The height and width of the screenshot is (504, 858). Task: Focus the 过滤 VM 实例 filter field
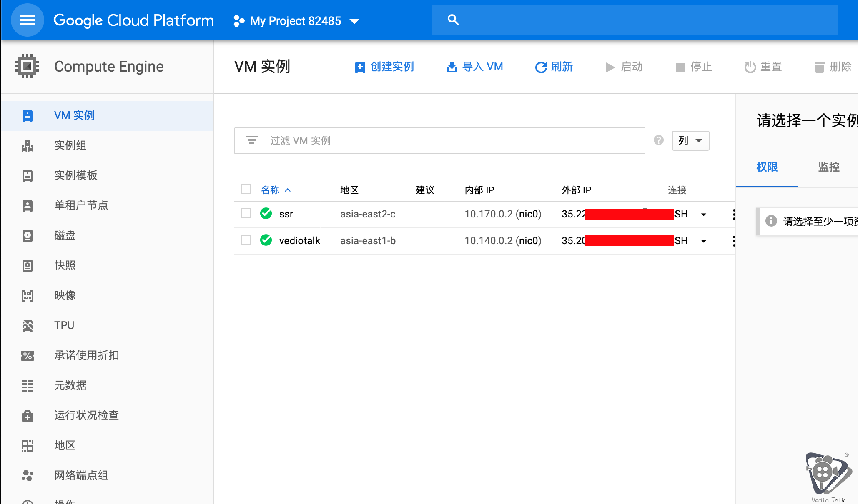click(x=439, y=141)
